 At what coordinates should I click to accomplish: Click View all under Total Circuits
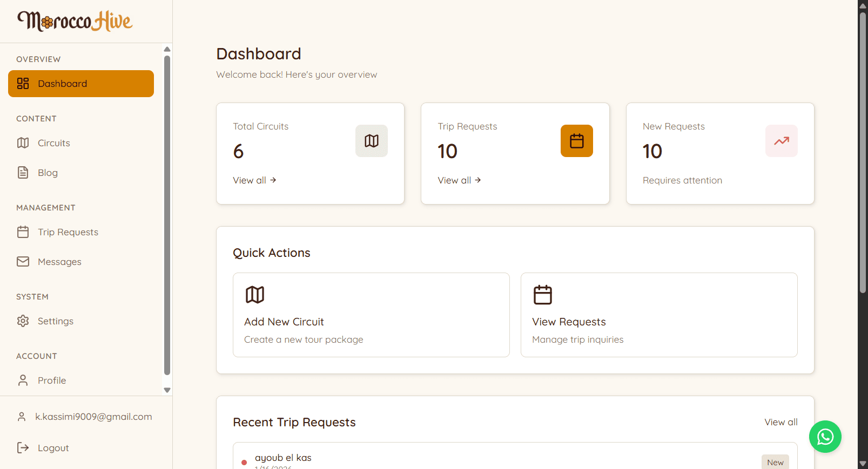click(x=254, y=180)
